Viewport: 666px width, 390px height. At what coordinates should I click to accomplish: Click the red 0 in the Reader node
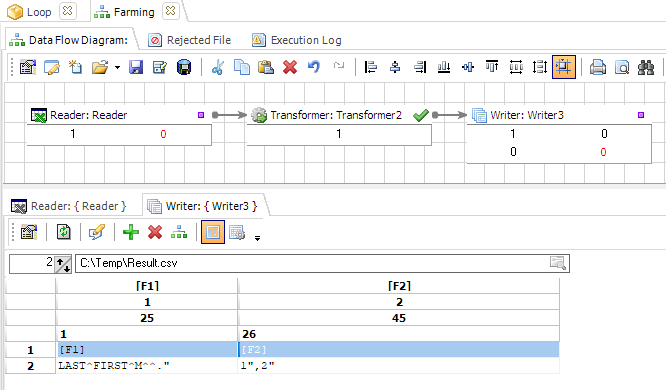click(163, 134)
